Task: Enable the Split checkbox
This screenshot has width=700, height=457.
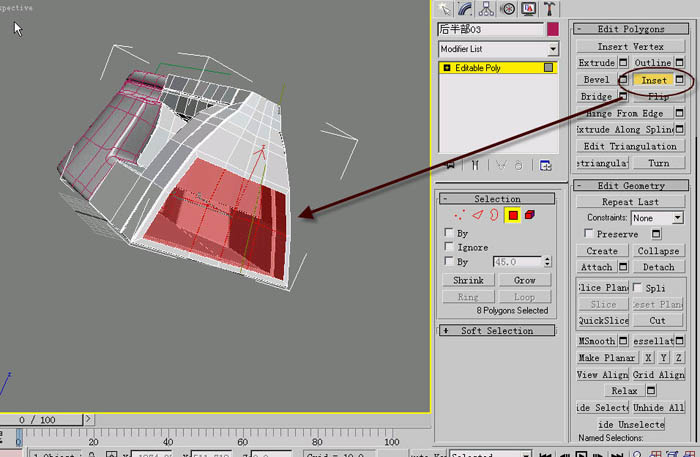Action: point(638,287)
